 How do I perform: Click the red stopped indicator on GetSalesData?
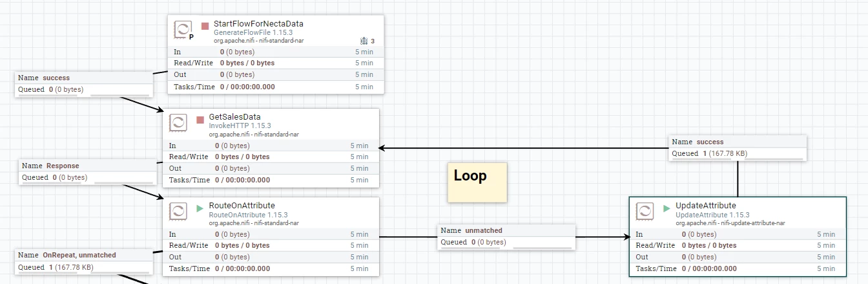pos(200,120)
